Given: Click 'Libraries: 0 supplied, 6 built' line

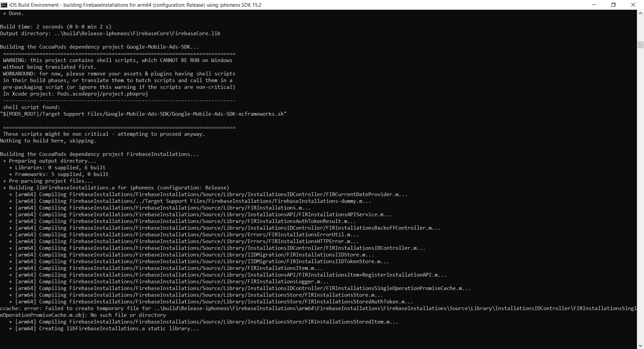Looking at the screenshot, I should point(57,168).
